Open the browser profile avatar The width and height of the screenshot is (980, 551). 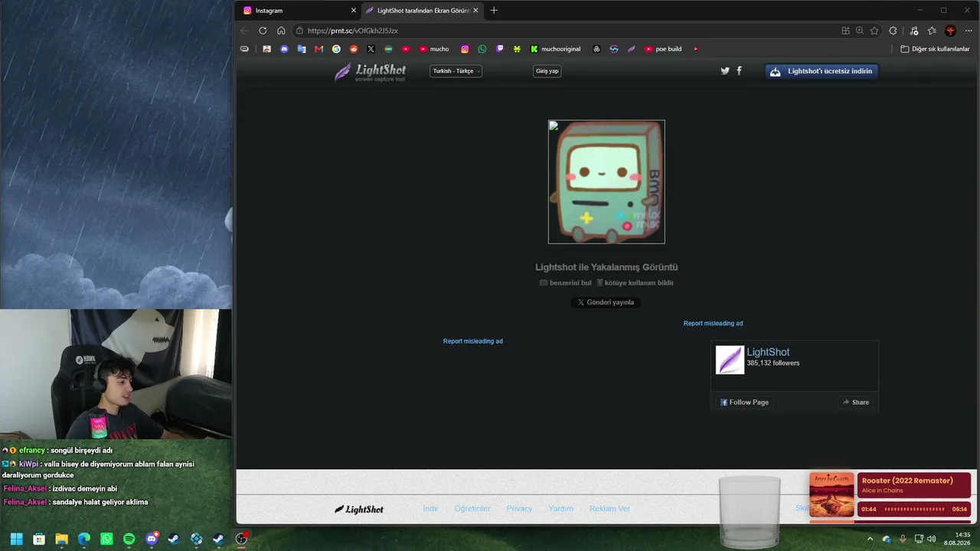pos(950,31)
